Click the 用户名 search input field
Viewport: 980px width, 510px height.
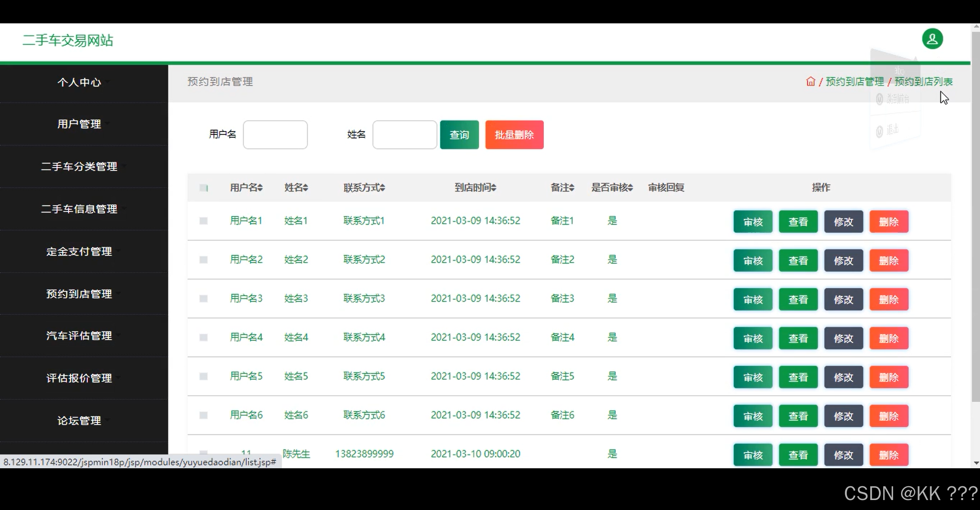pos(275,135)
